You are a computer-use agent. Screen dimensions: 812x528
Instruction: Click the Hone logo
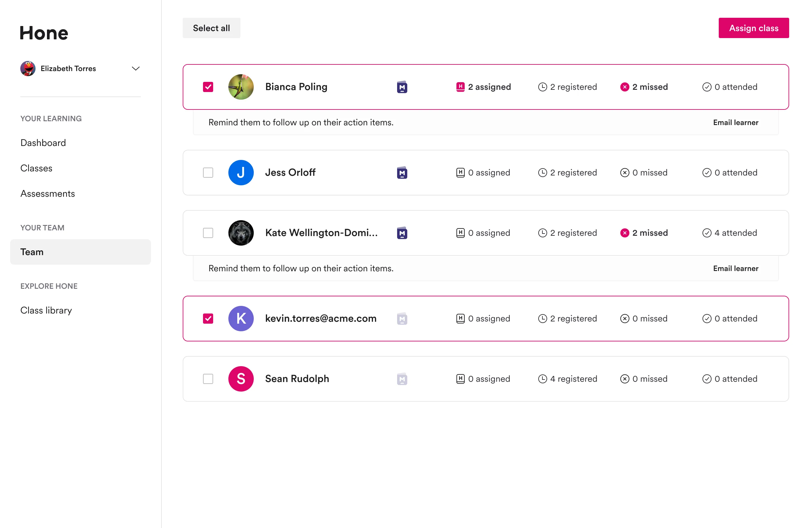point(44,33)
